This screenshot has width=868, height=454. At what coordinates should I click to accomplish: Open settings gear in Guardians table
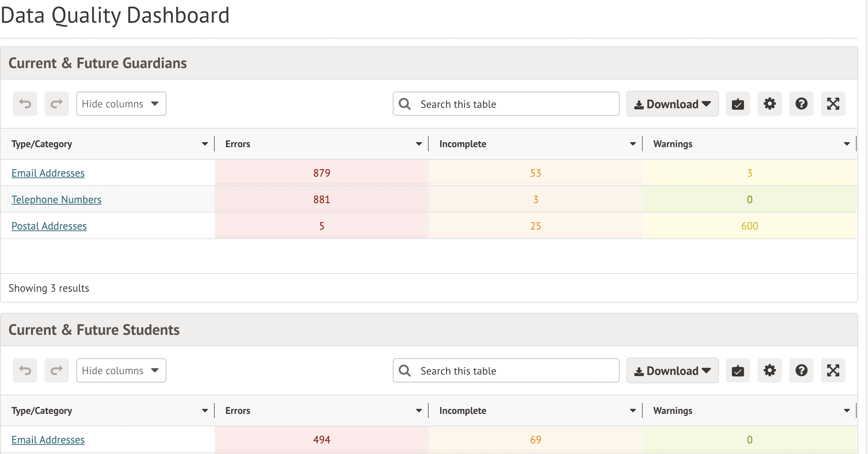coord(769,104)
